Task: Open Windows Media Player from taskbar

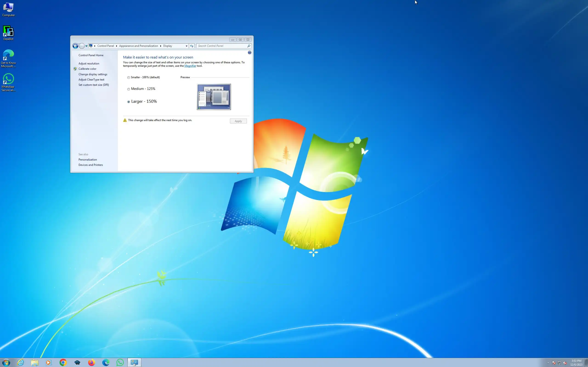Action: pos(49,362)
